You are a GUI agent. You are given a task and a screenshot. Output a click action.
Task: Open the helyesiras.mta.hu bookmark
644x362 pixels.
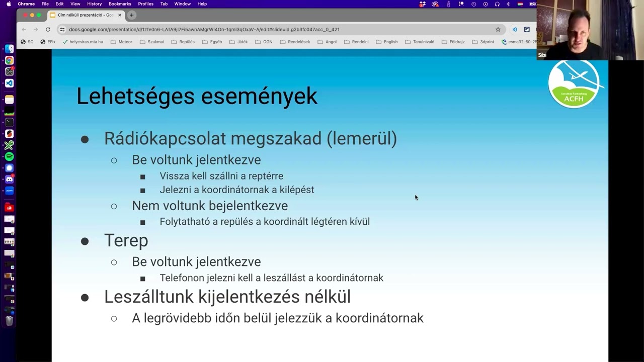(x=82, y=42)
